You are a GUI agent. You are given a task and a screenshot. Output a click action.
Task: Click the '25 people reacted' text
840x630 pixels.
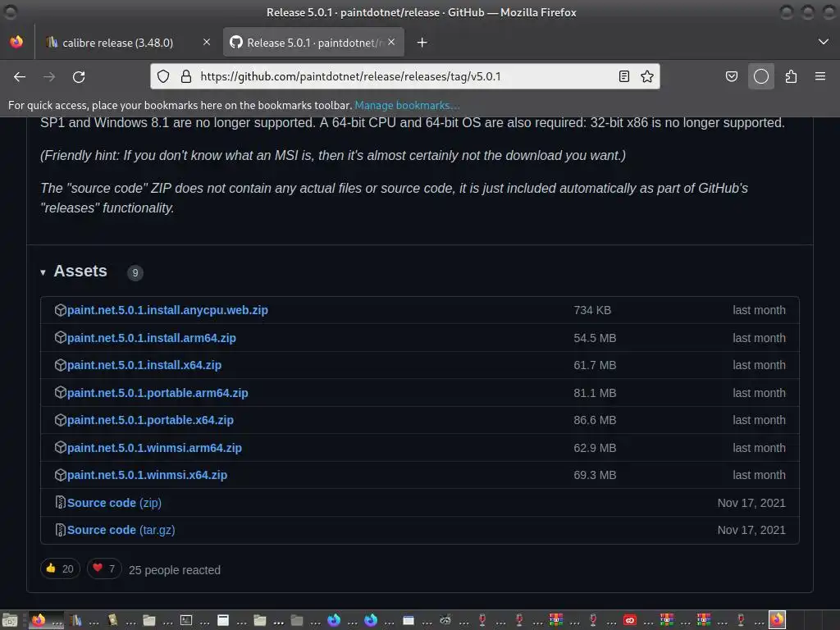point(175,570)
